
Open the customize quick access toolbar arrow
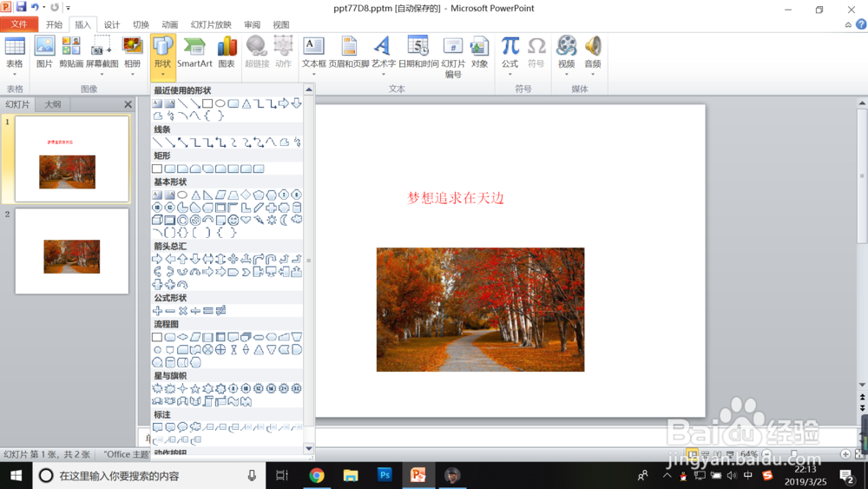click(x=69, y=8)
